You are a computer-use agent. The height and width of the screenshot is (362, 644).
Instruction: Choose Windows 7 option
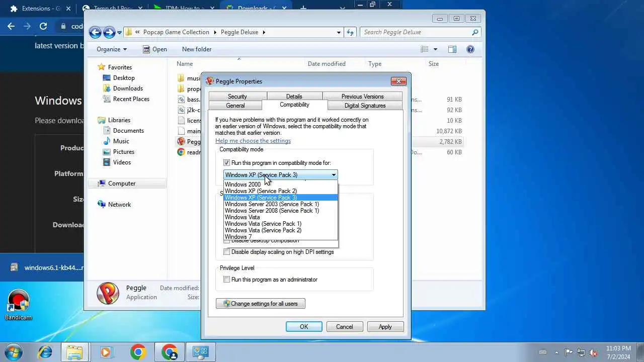pos(281,237)
